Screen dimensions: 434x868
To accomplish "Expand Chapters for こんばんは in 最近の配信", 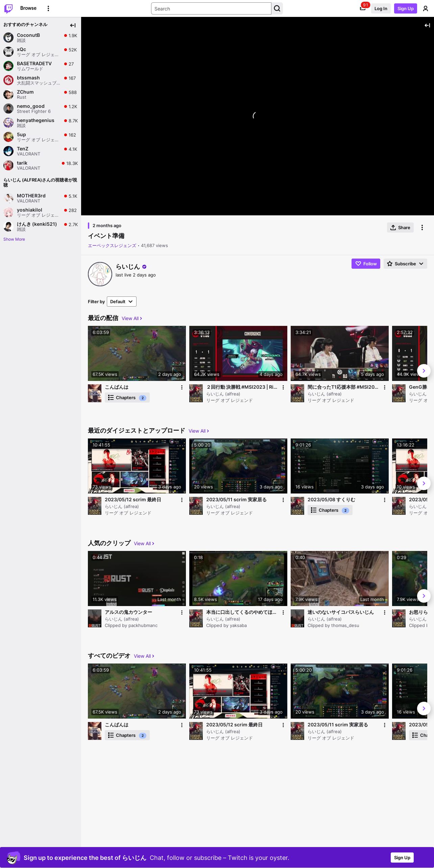I will pos(127,398).
